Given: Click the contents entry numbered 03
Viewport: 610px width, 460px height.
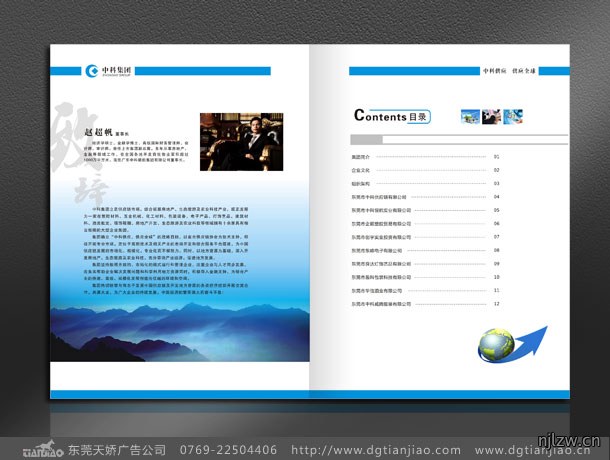Looking at the screenshot, I should [x=425, y=183].
